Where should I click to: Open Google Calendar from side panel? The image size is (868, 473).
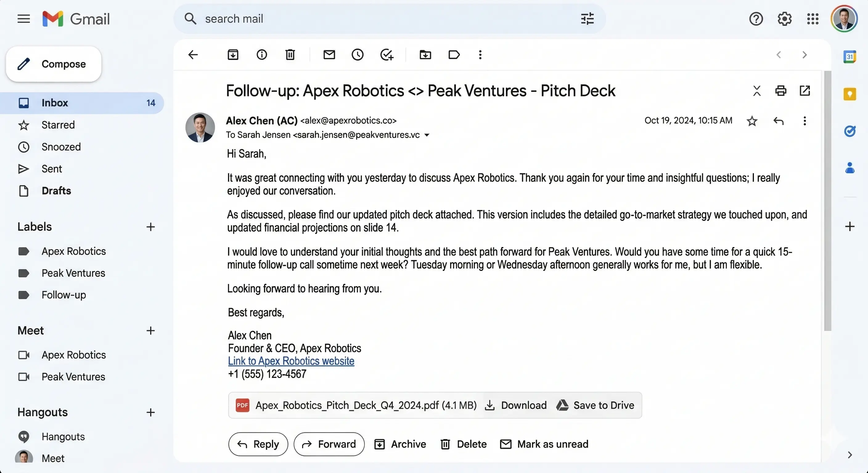(x=850, y=57)
